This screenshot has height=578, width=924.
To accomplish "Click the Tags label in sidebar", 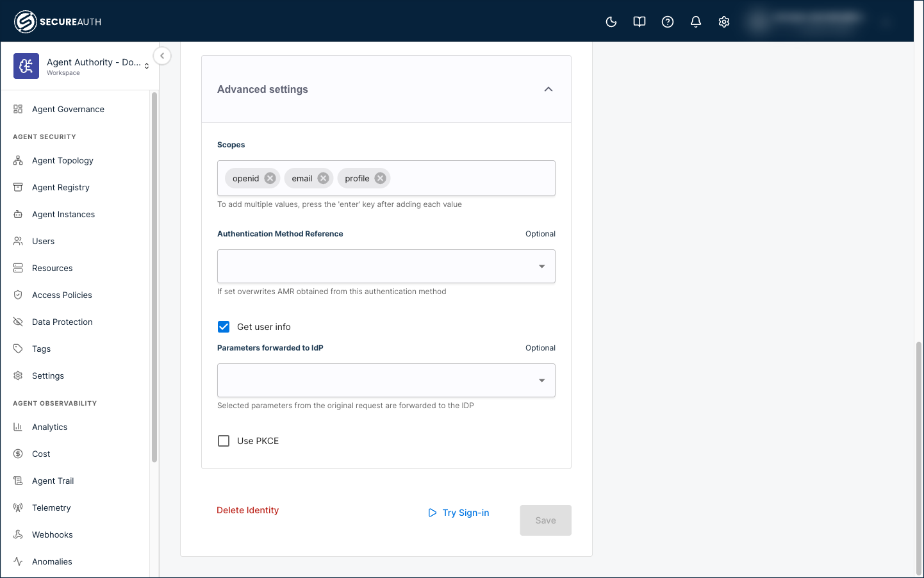I will [42, 349].
